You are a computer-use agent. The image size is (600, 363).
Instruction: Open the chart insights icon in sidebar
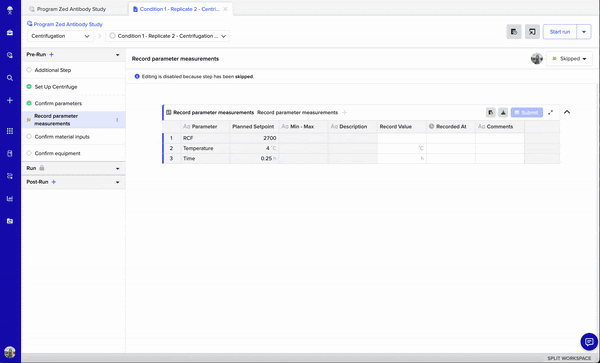10,199
